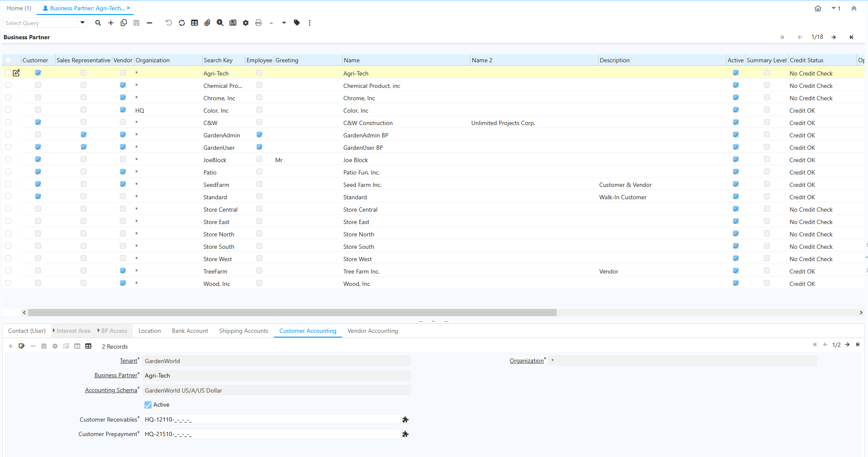This screenshot has height=457, width=868.
Task: Click the puzzle icon beside Customer Receivables
Action: [x=405, y=420]
